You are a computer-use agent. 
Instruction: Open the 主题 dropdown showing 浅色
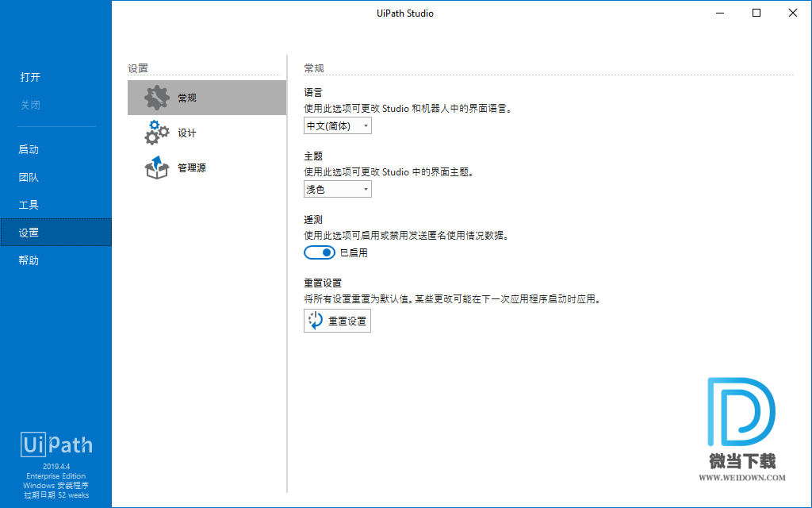[338, 189]
